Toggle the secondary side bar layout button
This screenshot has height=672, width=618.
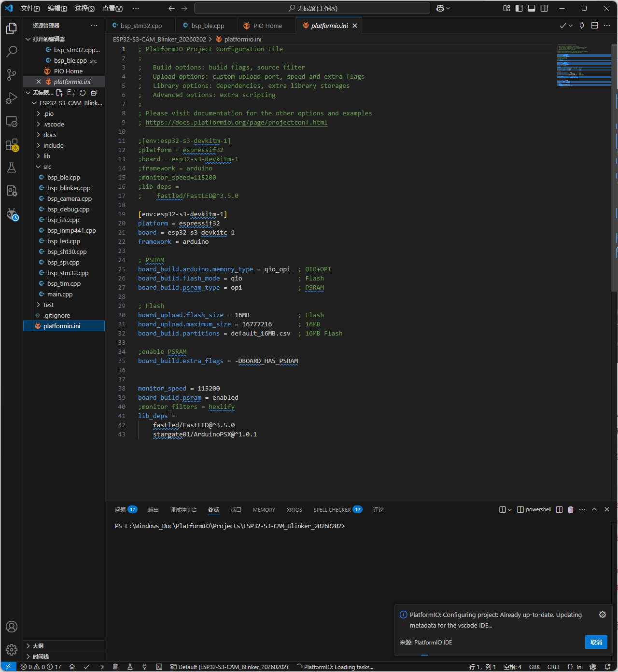tap(544, 8)
